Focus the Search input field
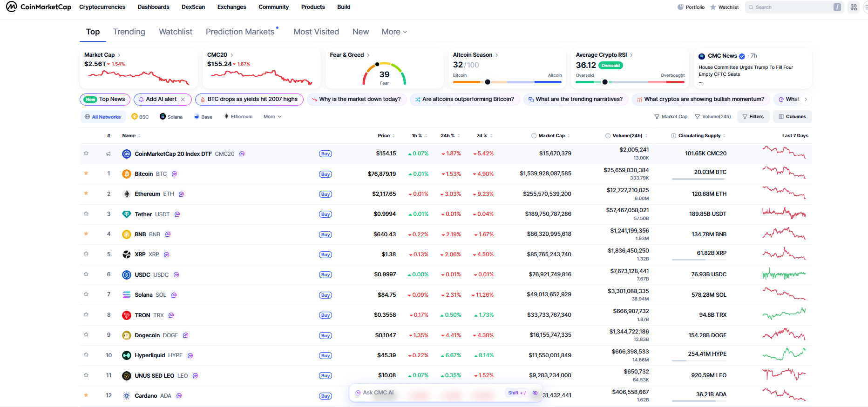 tap(794, 7)
